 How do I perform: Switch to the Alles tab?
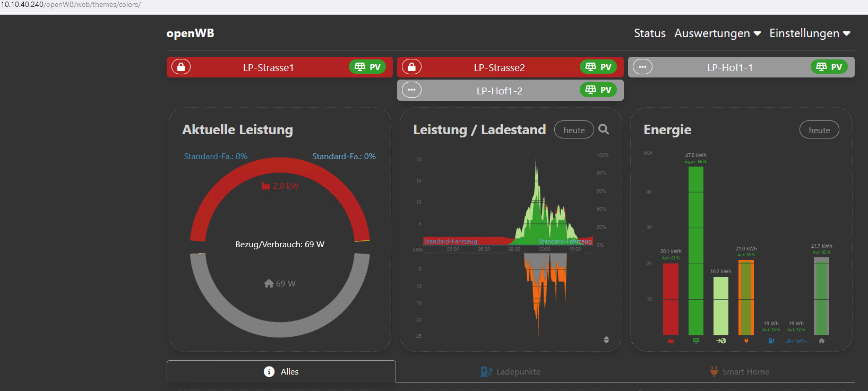pyautogui.click(x=281, y=371)
